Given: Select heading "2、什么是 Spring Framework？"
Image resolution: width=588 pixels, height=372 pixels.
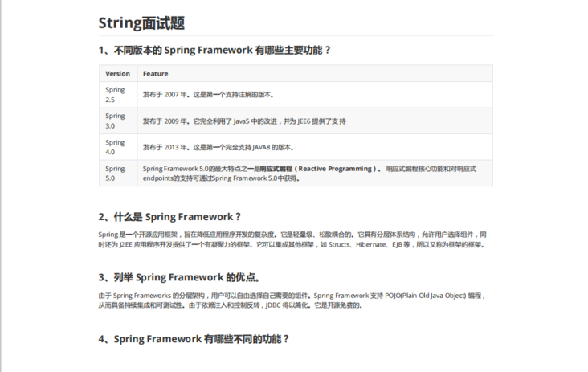Looking at the screenshot, I should [x=169, y=217].
